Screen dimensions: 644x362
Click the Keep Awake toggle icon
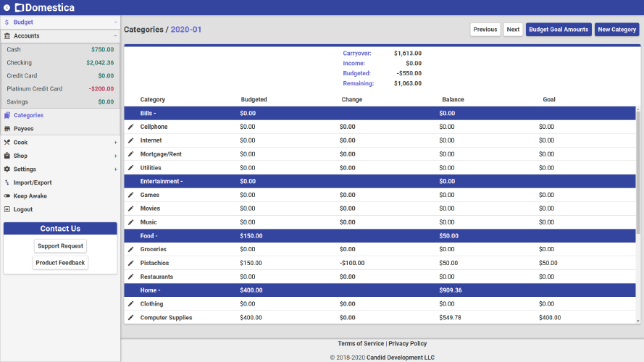pyautogui.click(x=7, y=195)
